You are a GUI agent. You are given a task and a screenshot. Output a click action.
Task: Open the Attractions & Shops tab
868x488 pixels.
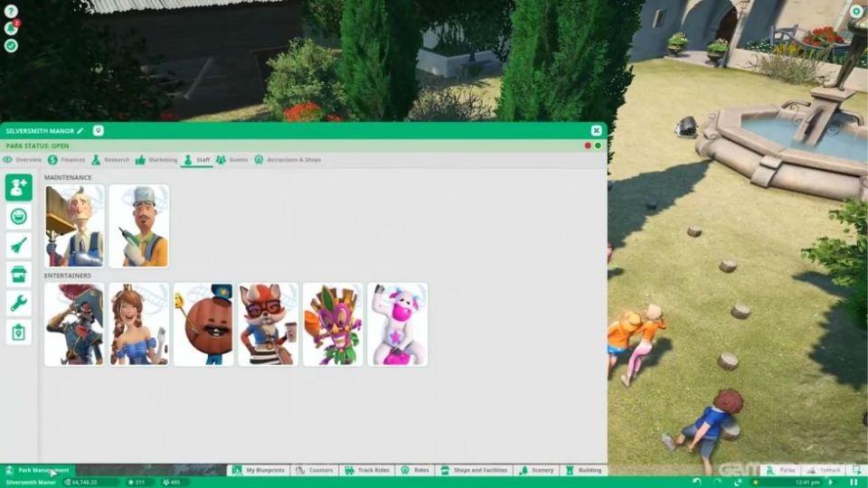(x=288, y=159)
